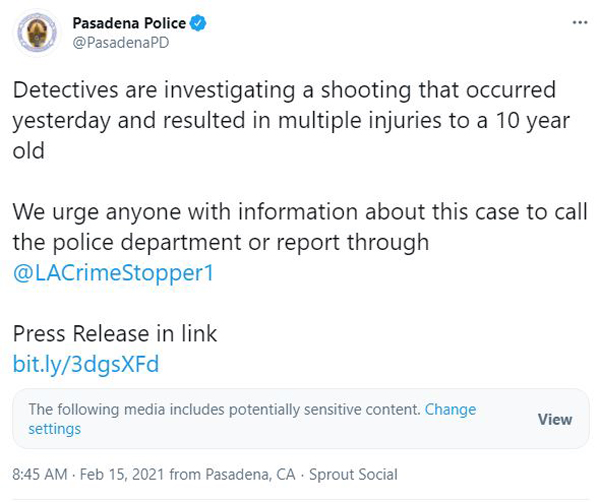This screenshot has height=502, width=600.
Task: Click the tweet text about shooting investigation
Action: pyautogui.click(x=291, y=120)
